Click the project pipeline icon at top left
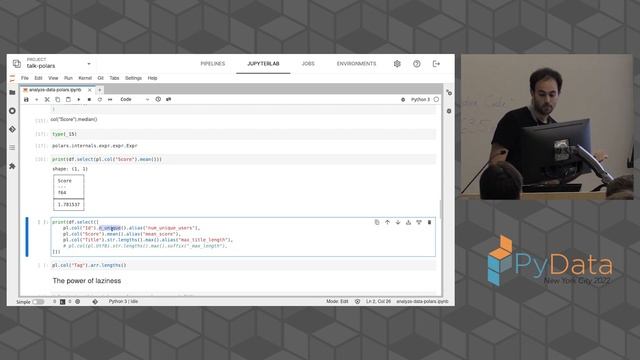The height and width of the screenshot is (360, 640). [17, 64]
